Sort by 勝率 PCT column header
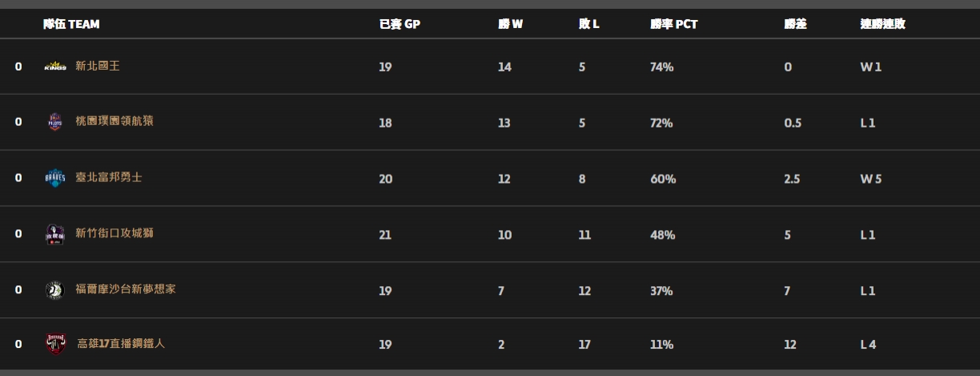 point(673,24)
